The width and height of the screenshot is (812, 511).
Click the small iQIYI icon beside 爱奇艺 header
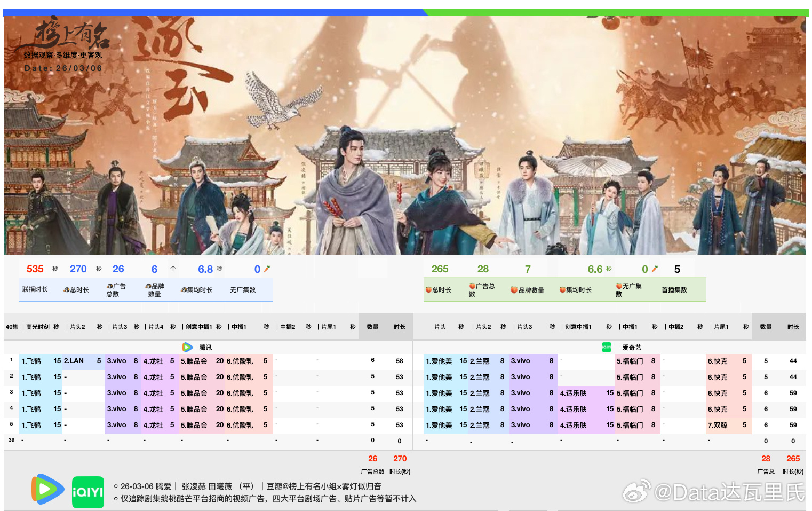[607, 347]
